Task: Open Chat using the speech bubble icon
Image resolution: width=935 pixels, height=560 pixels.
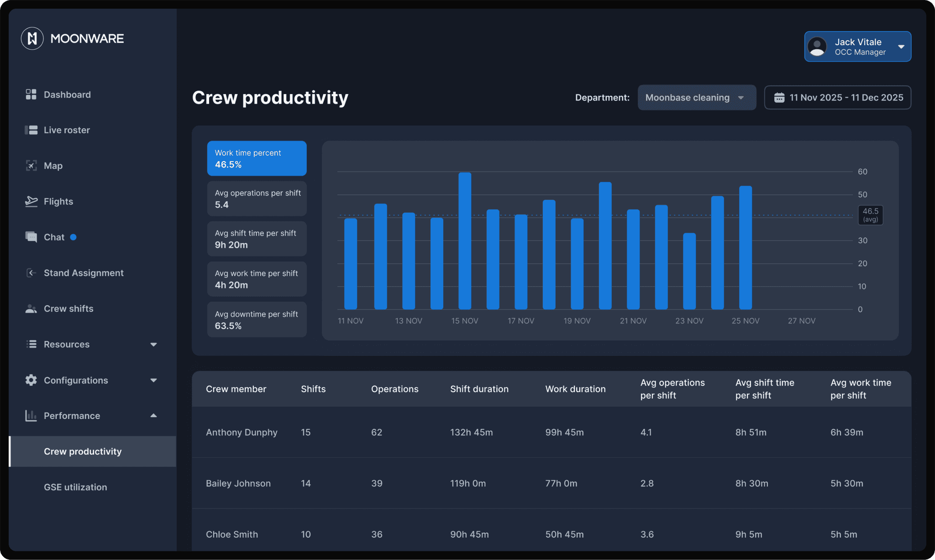Action: tap(31, 237)
